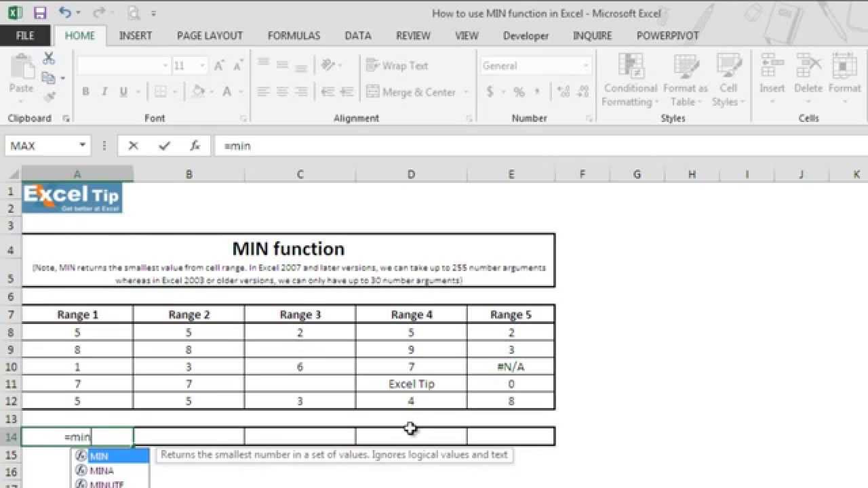Toggle Wrap Text
Screen dimensions: 868x488
point(397,66)
